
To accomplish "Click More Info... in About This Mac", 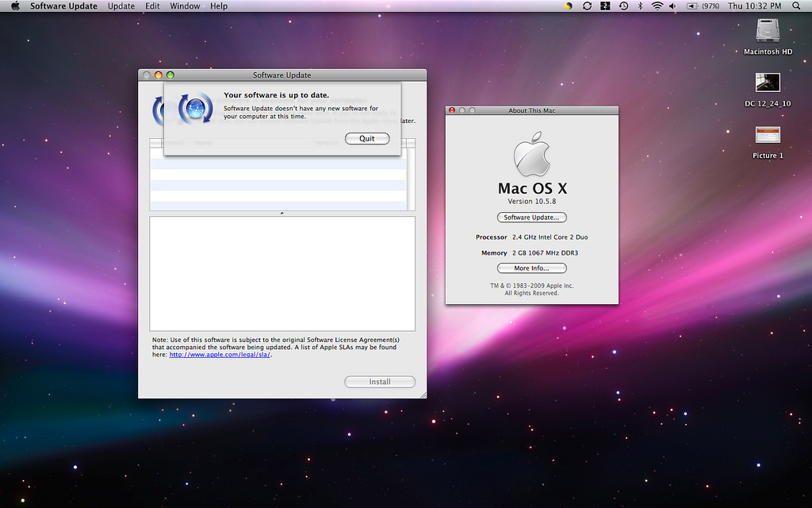I will click(x=532, y=268).
